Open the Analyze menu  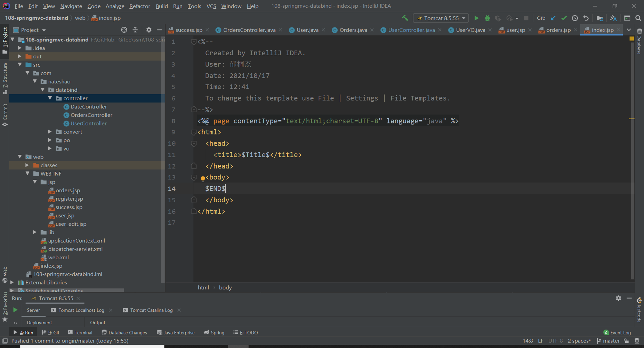click(115, 6)
